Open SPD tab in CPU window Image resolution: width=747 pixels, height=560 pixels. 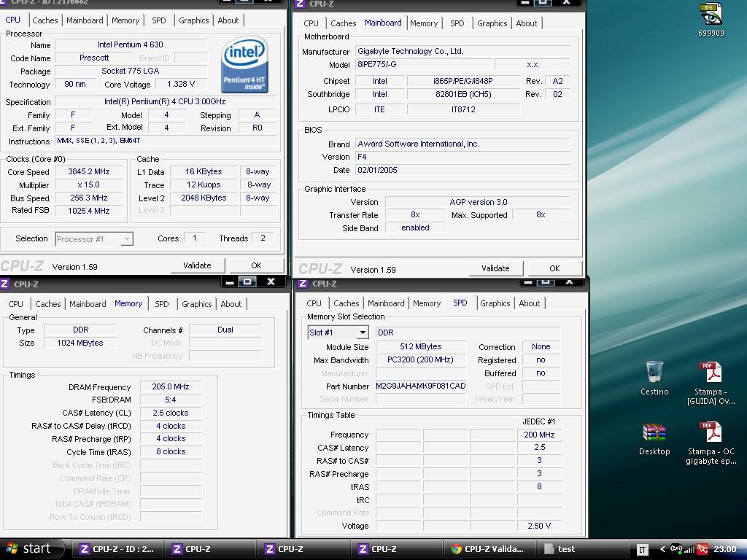(158, 20)
